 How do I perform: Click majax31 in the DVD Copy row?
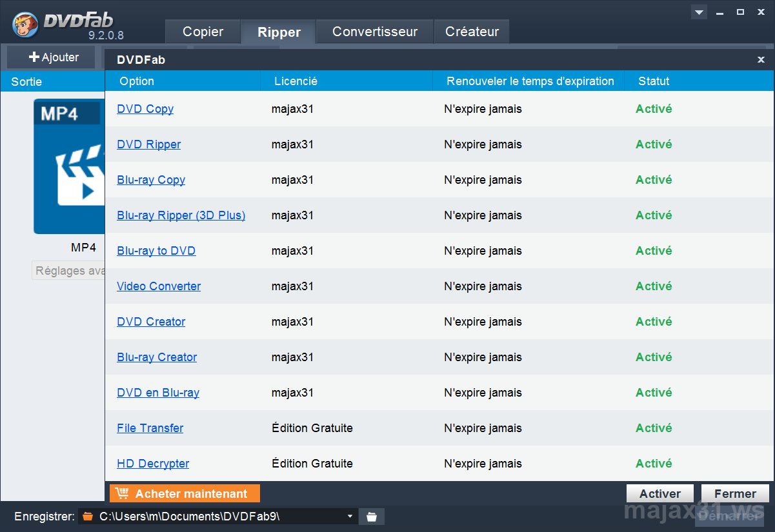pyautogui.click(x=292, y=109)
